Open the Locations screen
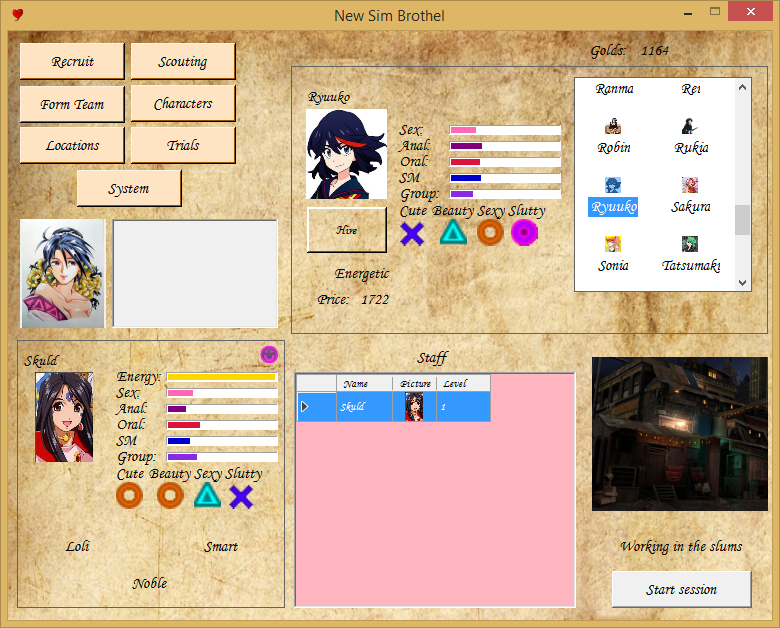Screen dimensions: 780x628 point(72,145)
